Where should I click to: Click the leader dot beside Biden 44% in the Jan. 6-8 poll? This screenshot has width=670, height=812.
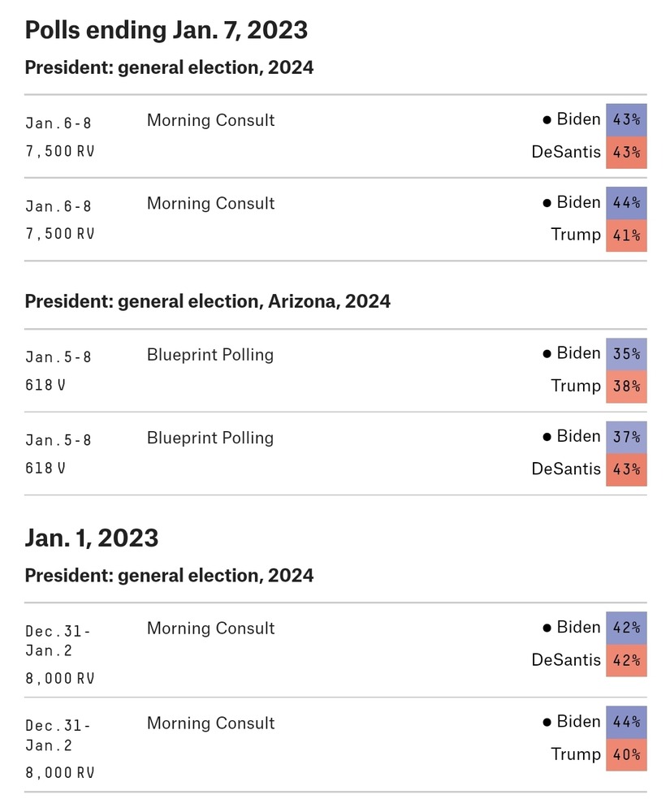pyautogui.click(x=547, y=203)
